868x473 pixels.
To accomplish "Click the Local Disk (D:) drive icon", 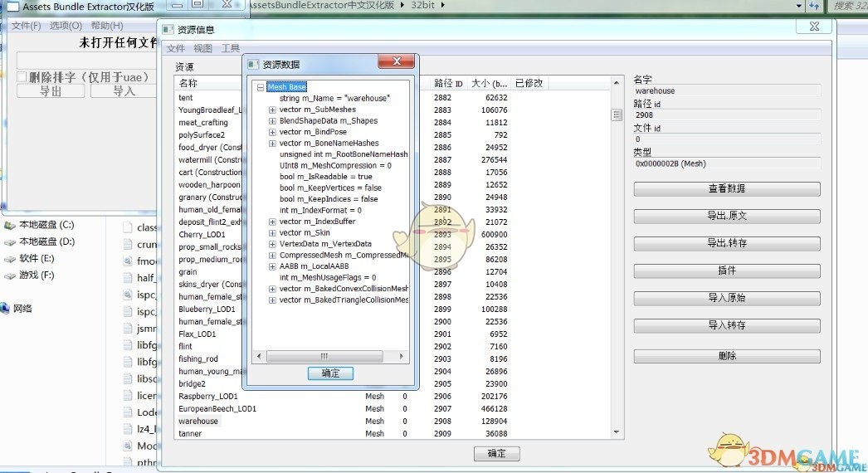I will point(10,241).
